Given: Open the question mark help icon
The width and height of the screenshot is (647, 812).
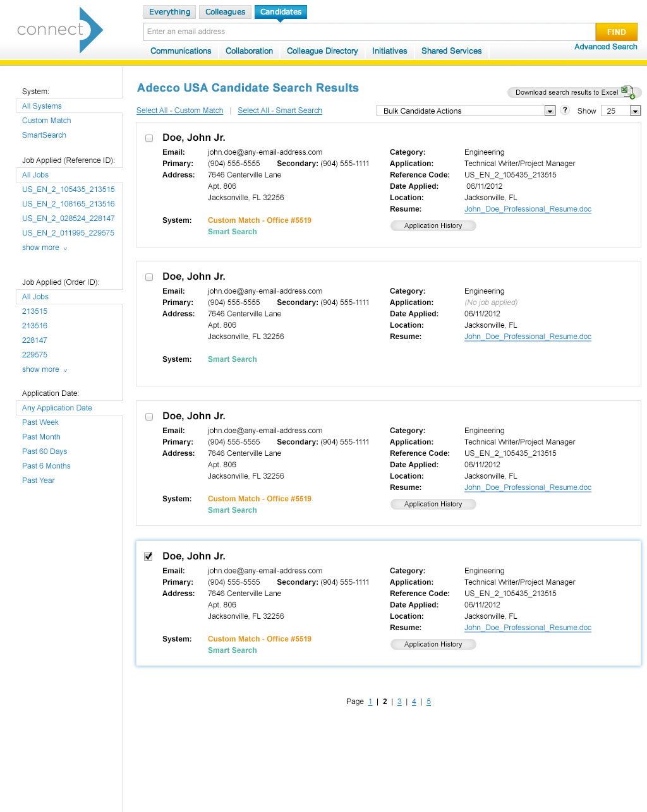Looking at the screenshot, I should 565,110.
